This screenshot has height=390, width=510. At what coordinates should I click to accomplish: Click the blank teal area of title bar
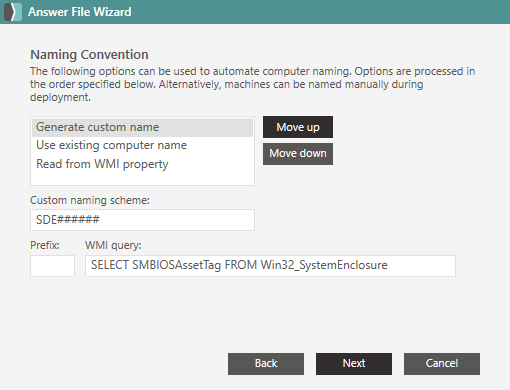tap(320, 12)
